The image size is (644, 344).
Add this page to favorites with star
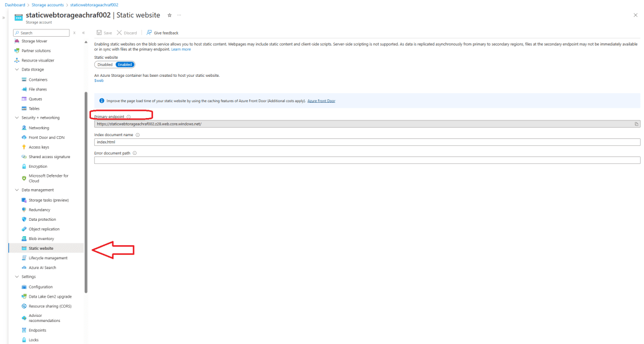(x=169, y=15)
